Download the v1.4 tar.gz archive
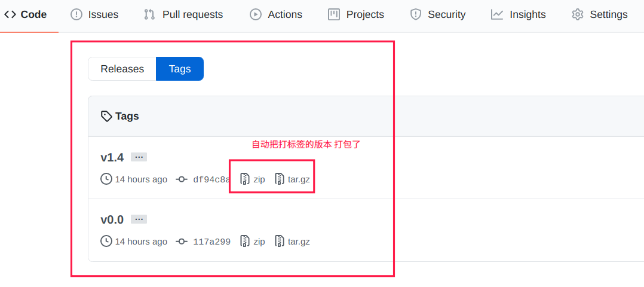The width and height of the screenshot is (644, 287). [x=292, y=179]
